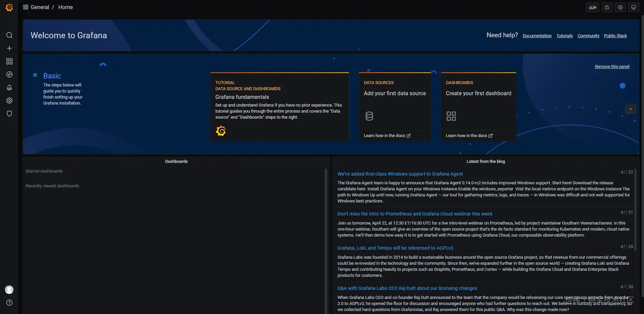Click the Dashboards panel title
The image size is (644, 314).
pos(176,161)
